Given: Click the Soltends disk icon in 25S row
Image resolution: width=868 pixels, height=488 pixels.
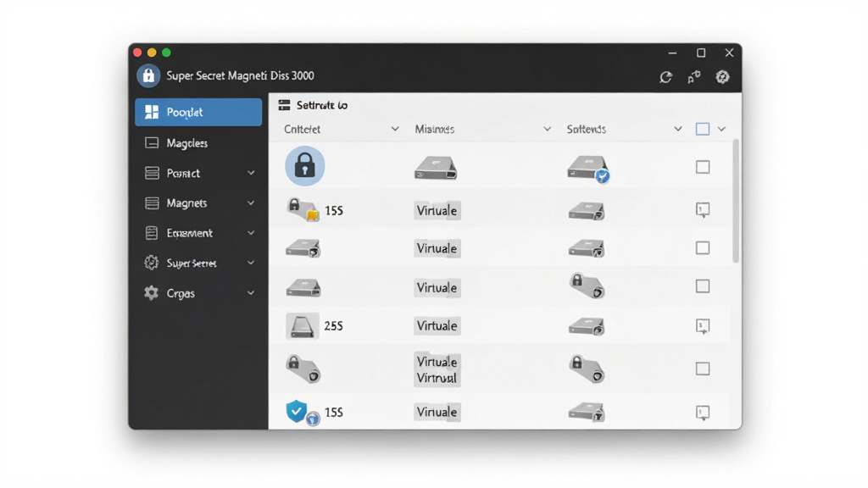Looking at the screenshot, I should [x=587, y=326].
